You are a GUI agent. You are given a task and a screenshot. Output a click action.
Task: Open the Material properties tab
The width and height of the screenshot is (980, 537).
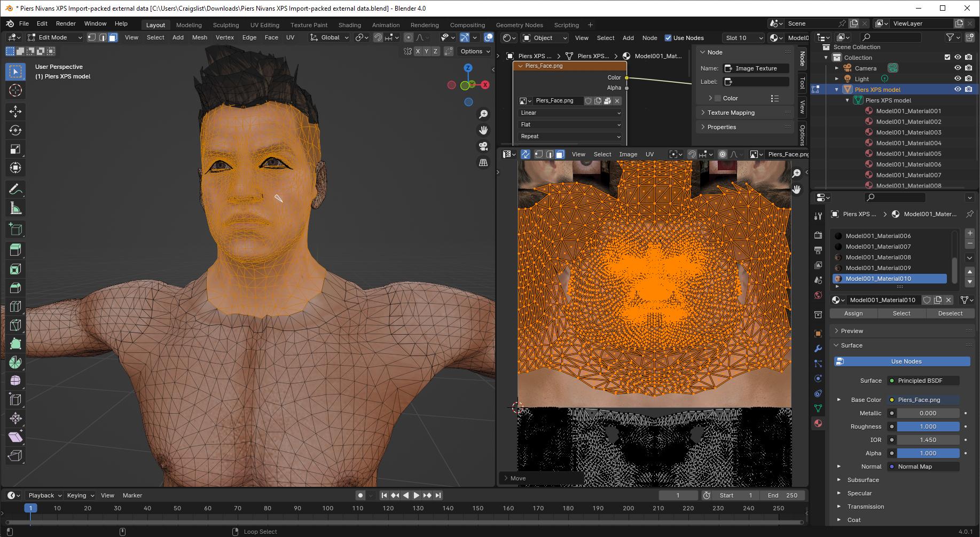818,423
